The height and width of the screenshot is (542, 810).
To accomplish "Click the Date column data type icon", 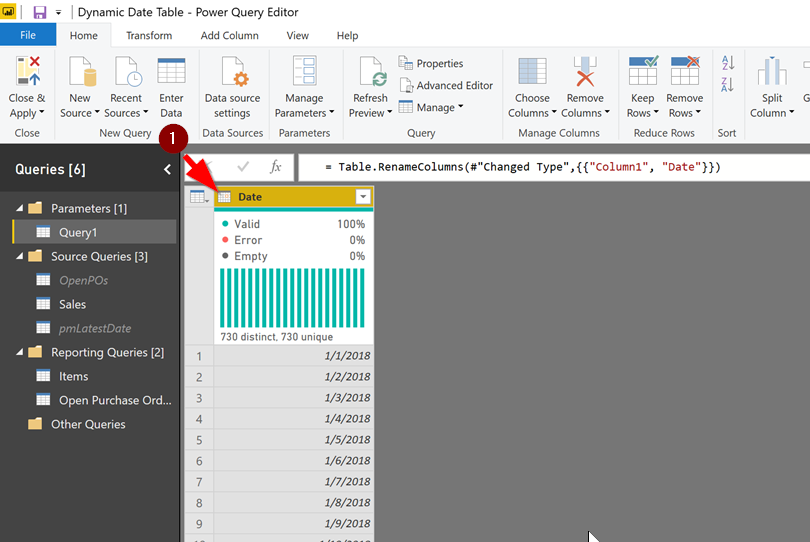I will (224, 197).
